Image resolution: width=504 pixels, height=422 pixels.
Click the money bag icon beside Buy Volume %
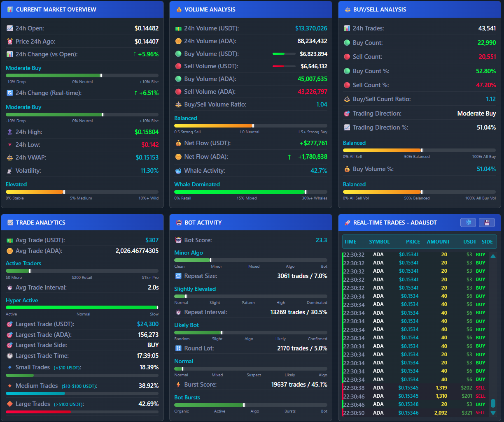[x=347, y=169]
